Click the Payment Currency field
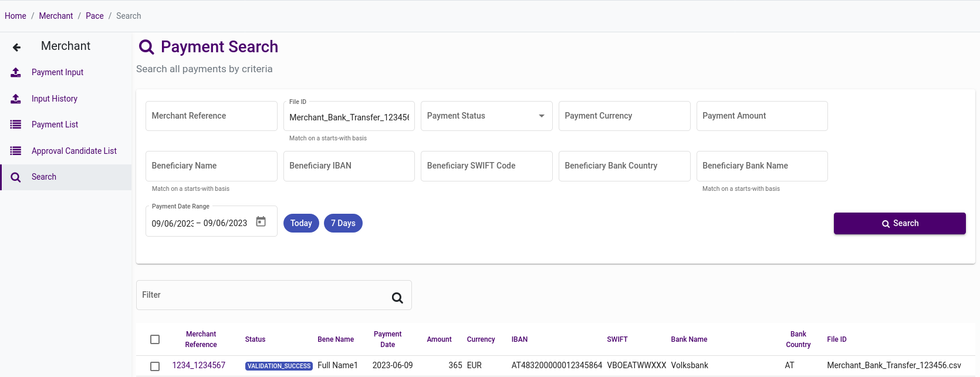980x377 pixels. (x=624, y=116)
